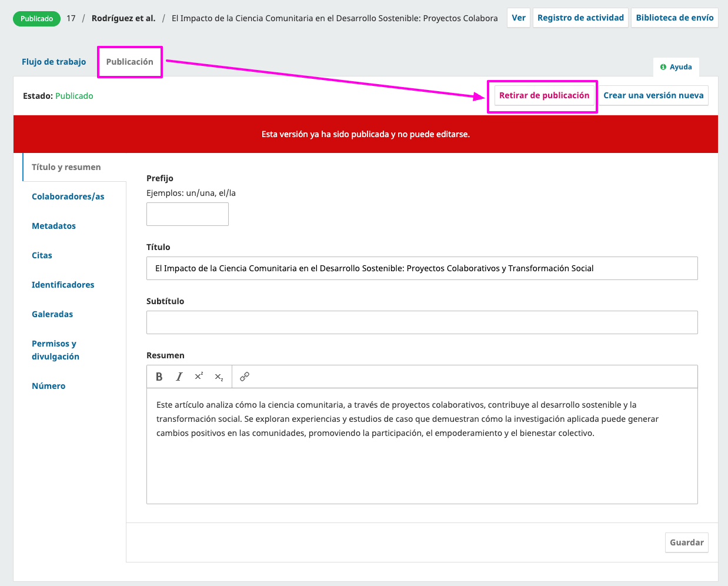Select the Publicación tab
Image resolution: width=728 pixels, height=586 pixels.
[x=129, y=62]
